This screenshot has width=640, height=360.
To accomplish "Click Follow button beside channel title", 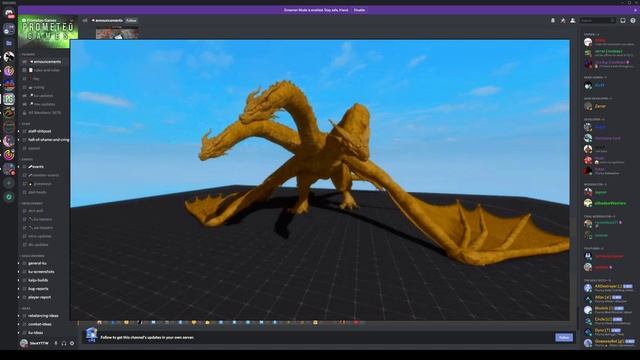I will point(131,20).
